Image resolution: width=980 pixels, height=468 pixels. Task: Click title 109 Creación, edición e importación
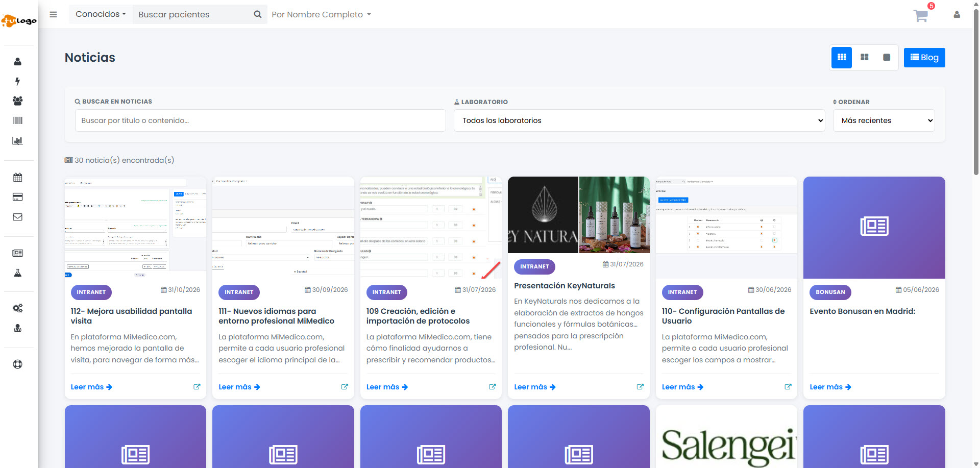[x=418, y=316]
